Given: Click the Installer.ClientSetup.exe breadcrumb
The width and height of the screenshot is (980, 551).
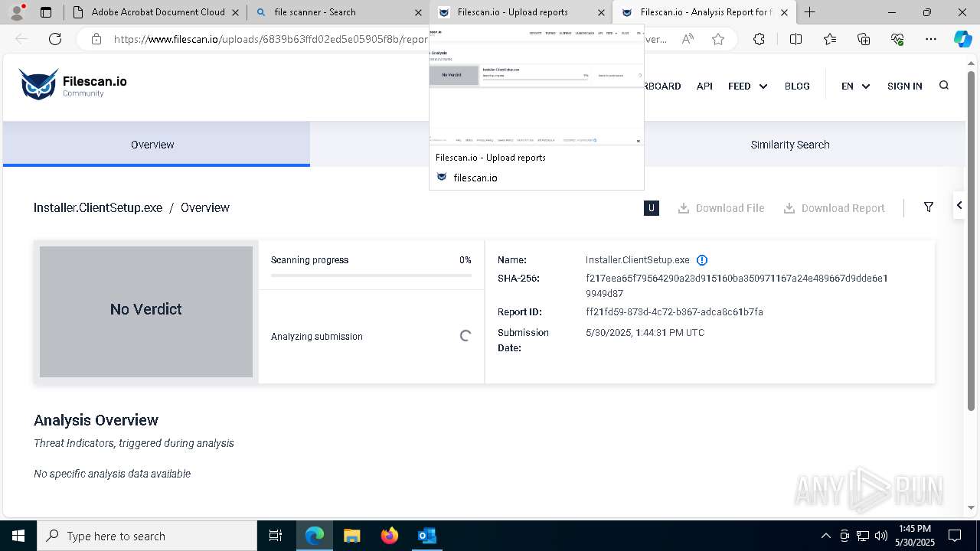Looking at the screenshot, I should 98,207.
